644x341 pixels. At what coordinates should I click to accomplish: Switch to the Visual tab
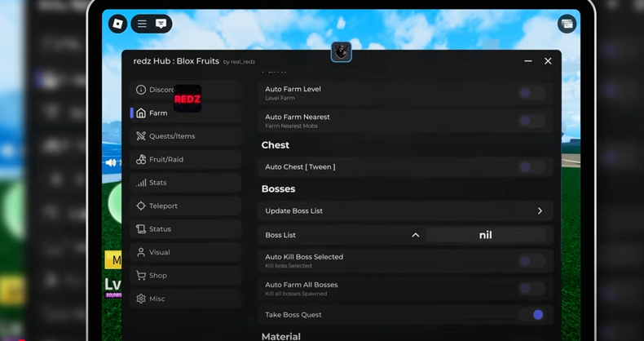pyautogui.click(x=186, y=252)
